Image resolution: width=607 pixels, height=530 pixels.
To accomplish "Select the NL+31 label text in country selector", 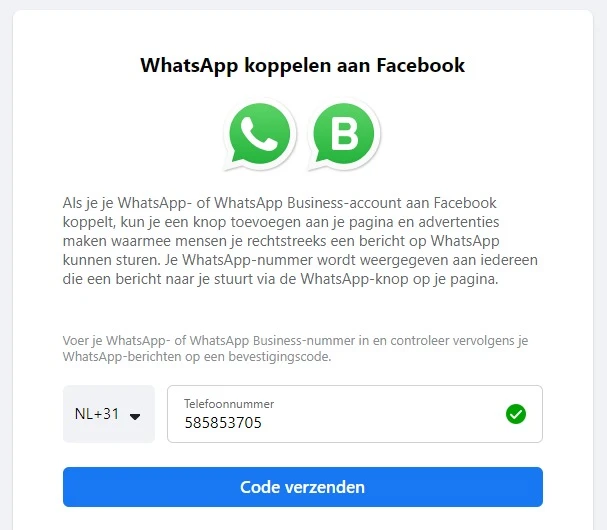I will 97,414.
